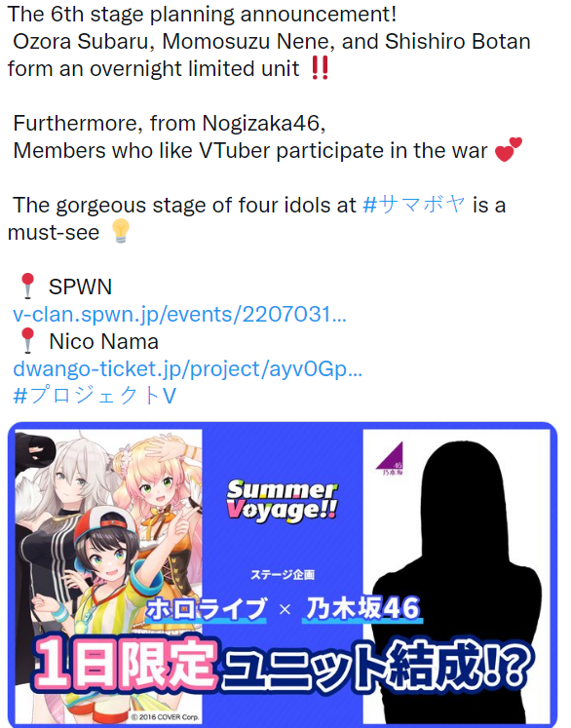
Task: Click the light bulb emoji
Action: (121, 231)
